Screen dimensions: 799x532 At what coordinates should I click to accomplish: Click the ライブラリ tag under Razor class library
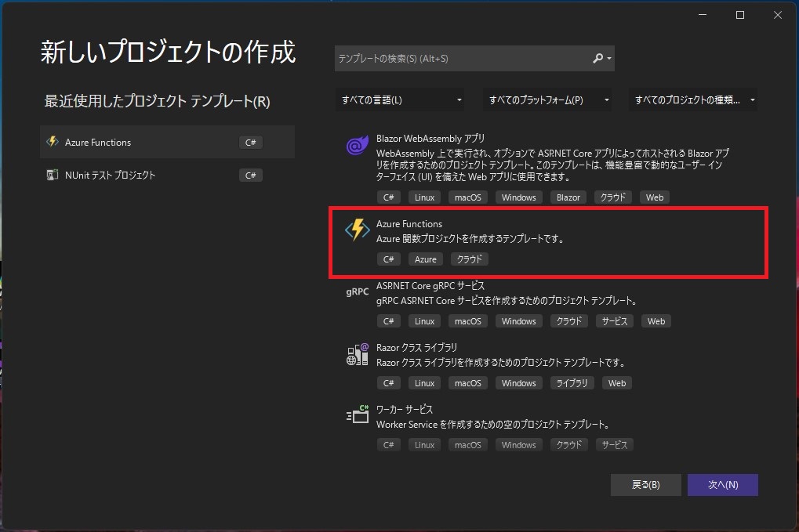coord(572,383)
